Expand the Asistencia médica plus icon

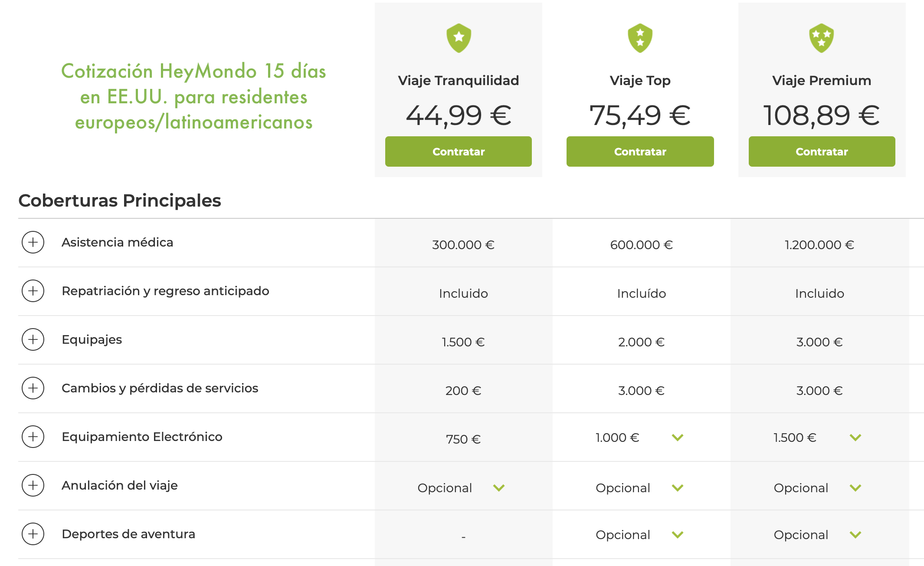(x=33, y=242)
